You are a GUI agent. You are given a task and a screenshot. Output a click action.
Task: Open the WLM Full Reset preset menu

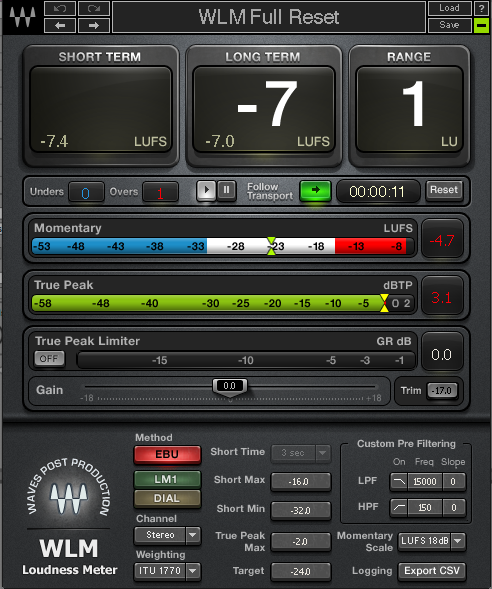[x=269, y=17]
